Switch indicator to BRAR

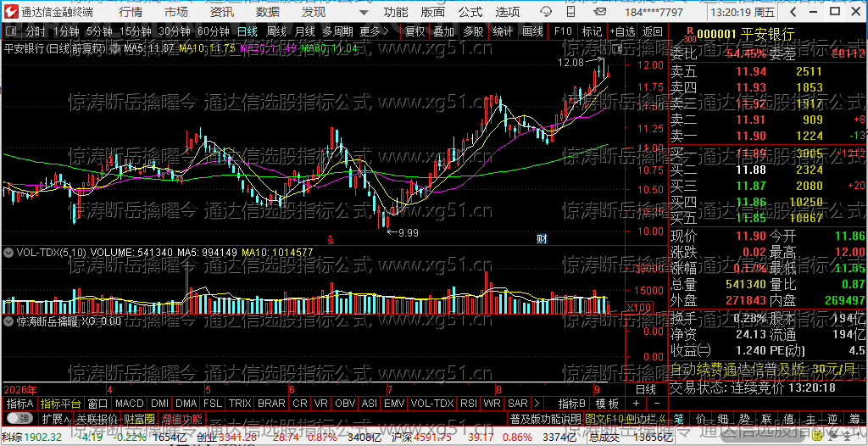click(x=272, y=404)
